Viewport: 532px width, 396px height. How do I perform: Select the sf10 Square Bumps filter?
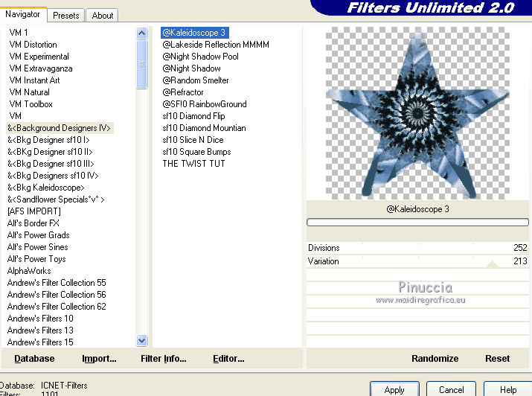click(x=196, y=151)
